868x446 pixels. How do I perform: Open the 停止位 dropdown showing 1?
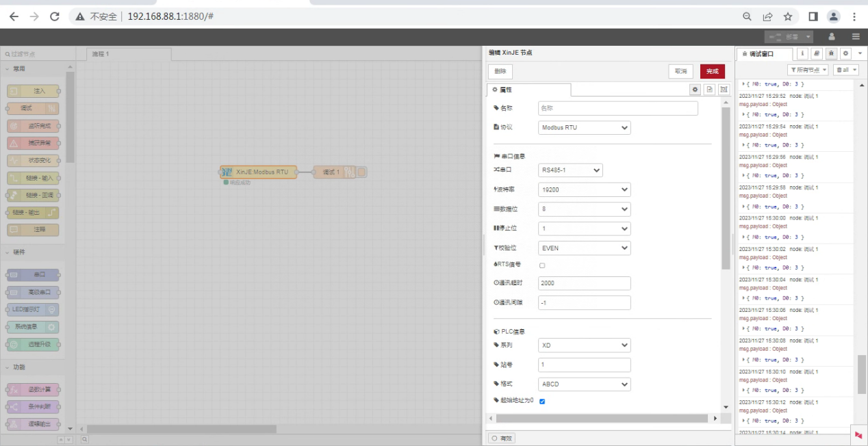[x=584, y=228]
